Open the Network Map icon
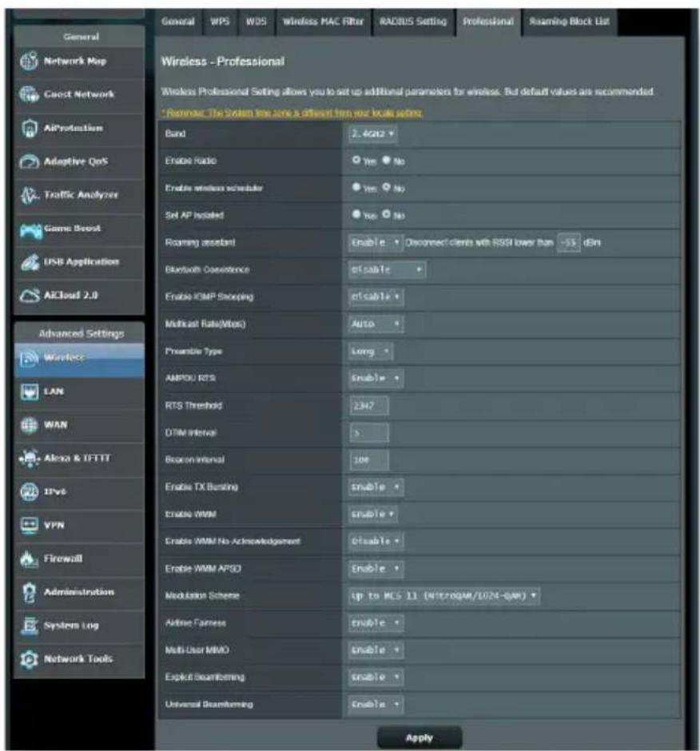The height and width of the screenshot is (751, 700). (29, 62)
